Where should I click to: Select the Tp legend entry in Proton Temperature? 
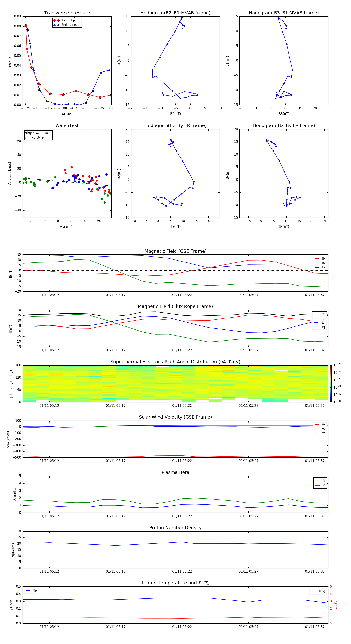(31, 591)
